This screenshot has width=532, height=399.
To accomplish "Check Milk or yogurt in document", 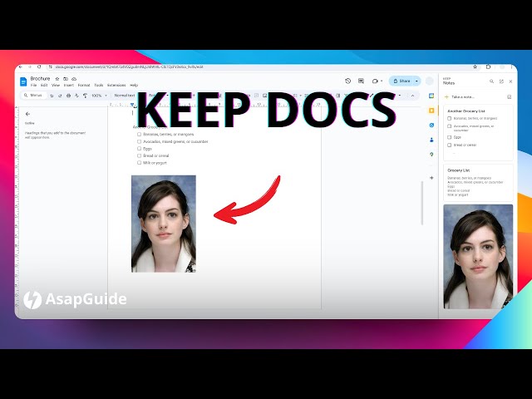I will click(139, 163).
